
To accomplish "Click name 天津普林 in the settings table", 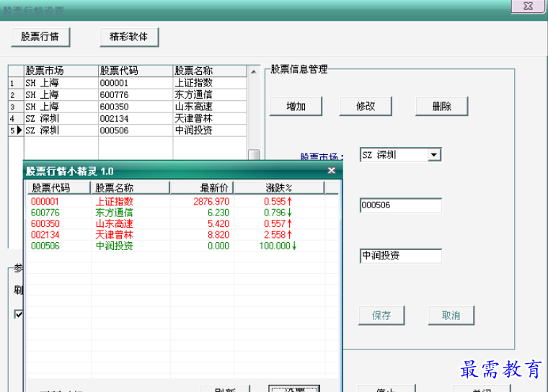I will (210, 119).
